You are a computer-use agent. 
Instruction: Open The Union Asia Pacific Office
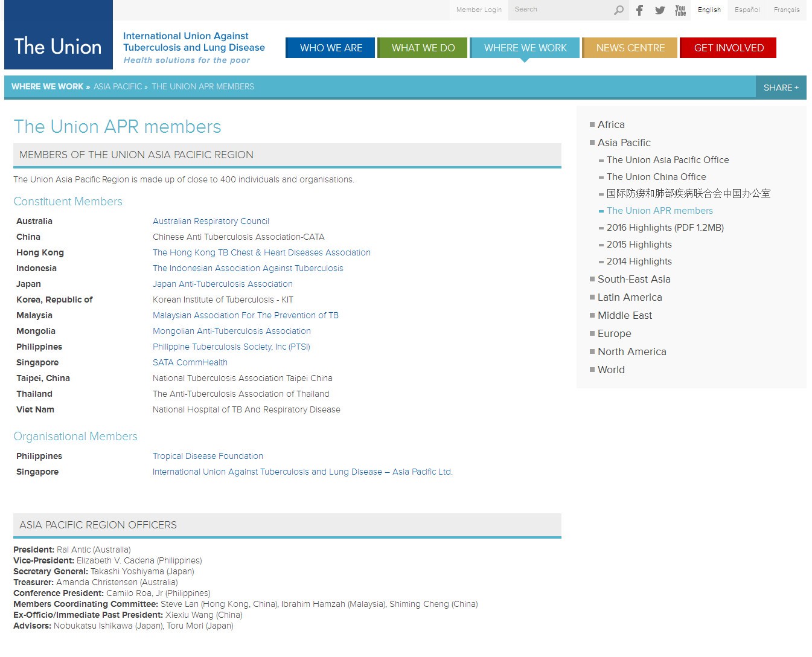[x=668, y=160]
